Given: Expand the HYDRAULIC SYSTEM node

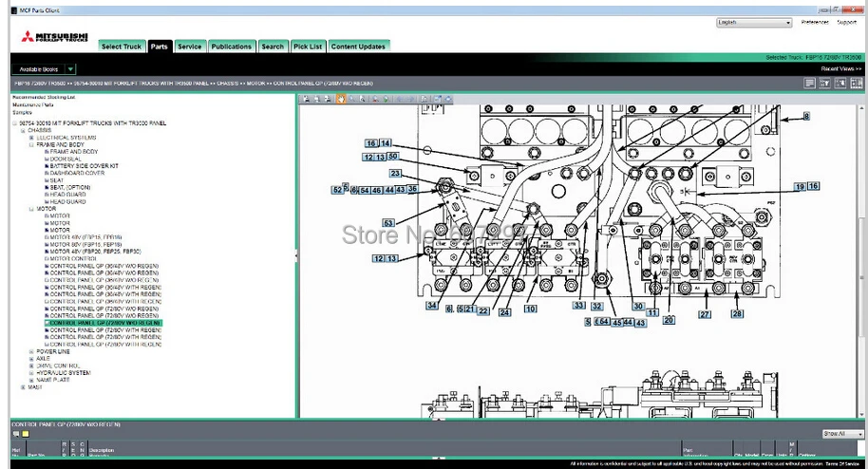Looking at the screenshot, I should coord(31,373).
